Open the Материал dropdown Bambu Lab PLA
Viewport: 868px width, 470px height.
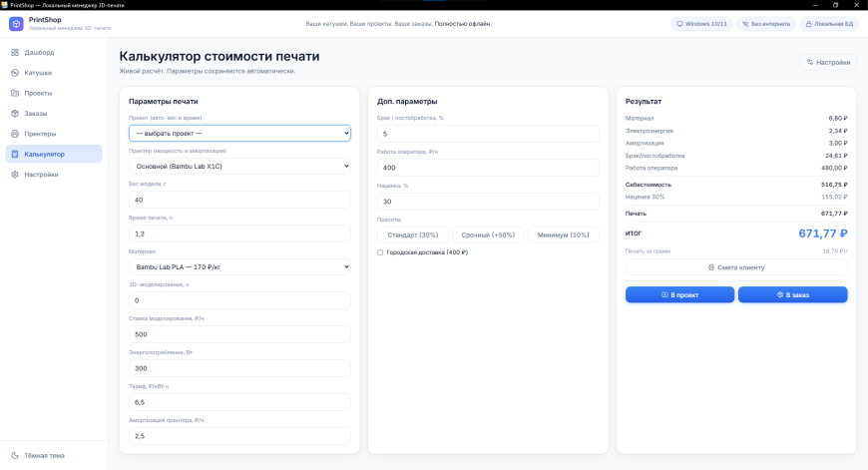[239, 266]
